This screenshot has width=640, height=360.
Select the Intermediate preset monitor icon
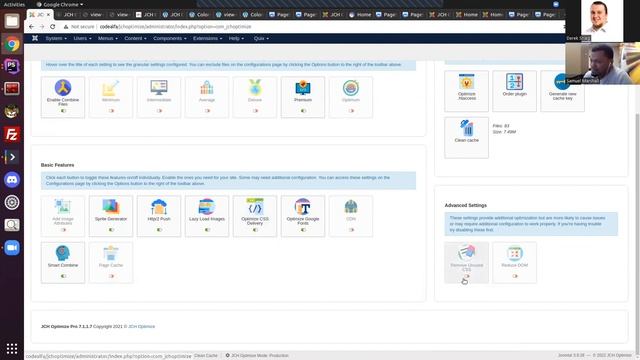(x=159, y=88)
